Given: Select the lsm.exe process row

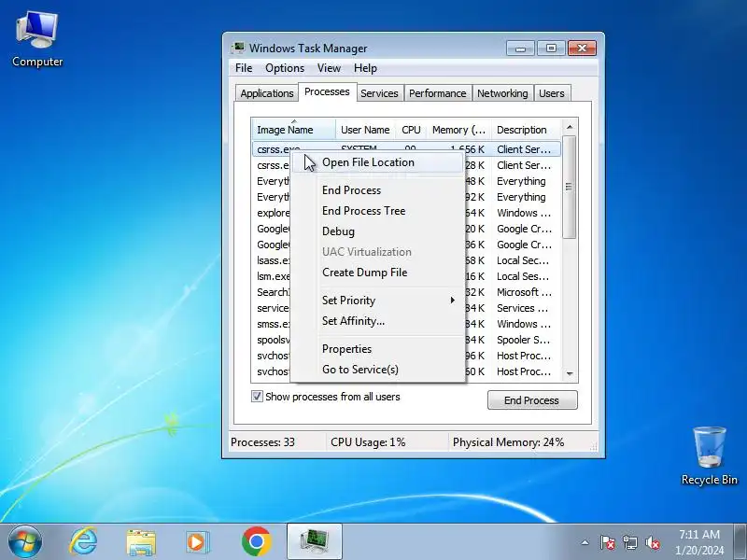Looking at the screenshot, I should tap(407, 276).
